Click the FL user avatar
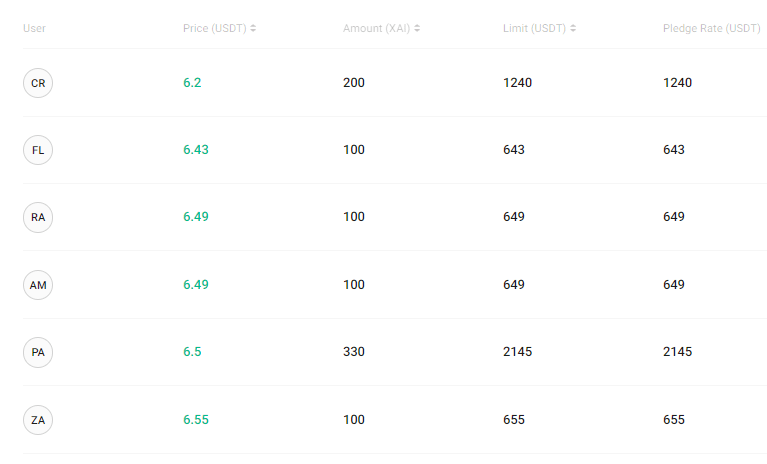Viewport: 767px width, 464px height. tap(38, 150)
